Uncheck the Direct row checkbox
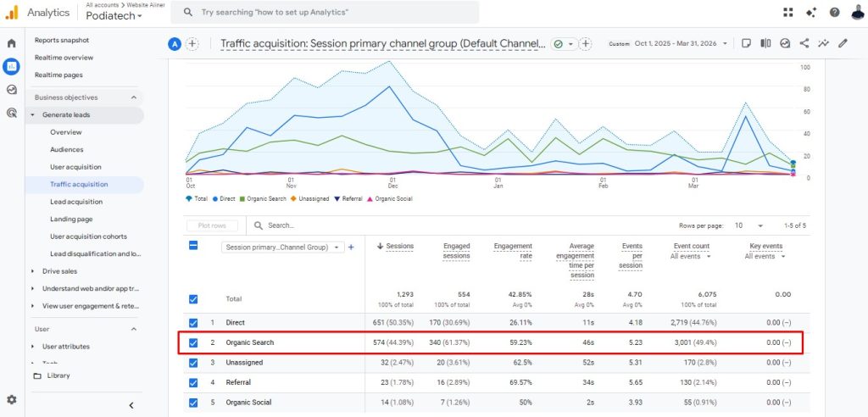The height and width of the screenshot is (417, 868). (x=193, y=323)
